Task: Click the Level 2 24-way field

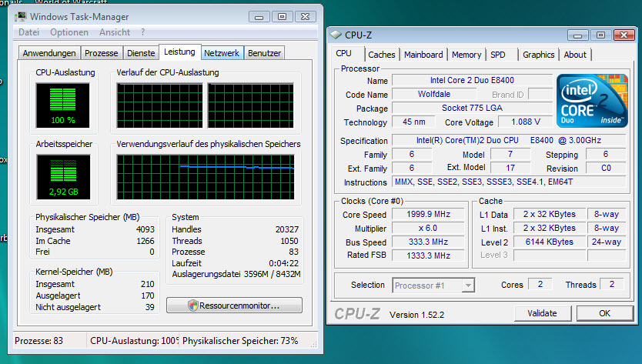Action: [607, 242]
